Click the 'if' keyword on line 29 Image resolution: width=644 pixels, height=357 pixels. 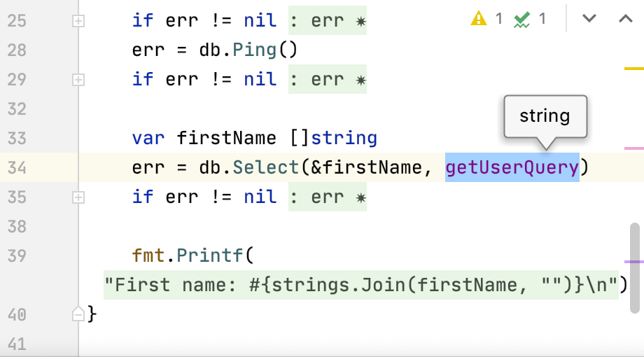143,79
